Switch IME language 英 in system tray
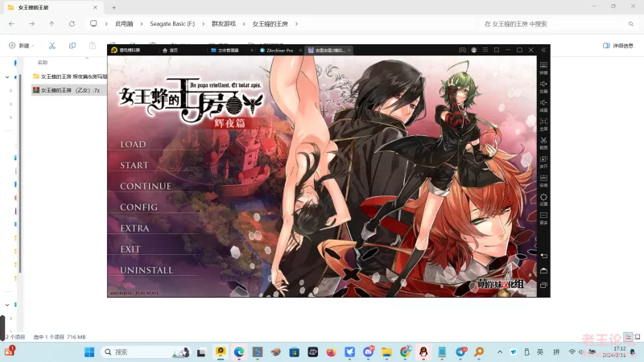The height and width of the screenshot is (362, 644). [x=540, y=352]
